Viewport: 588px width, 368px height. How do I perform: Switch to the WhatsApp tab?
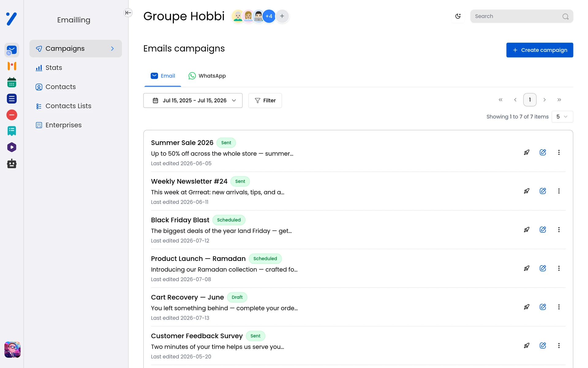point(207,76)
